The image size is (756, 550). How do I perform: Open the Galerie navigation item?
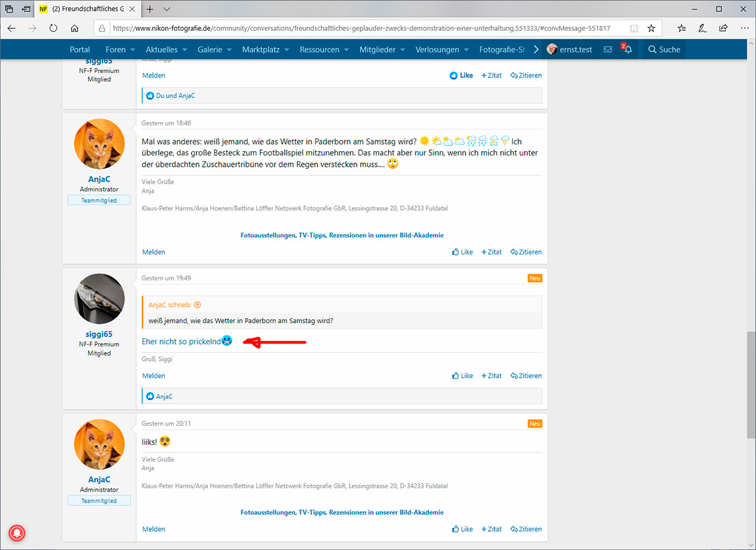pyautogui.click(x=209, y=50)
